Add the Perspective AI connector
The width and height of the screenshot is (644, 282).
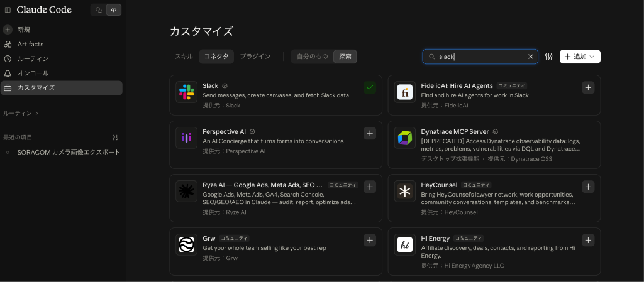370,133
